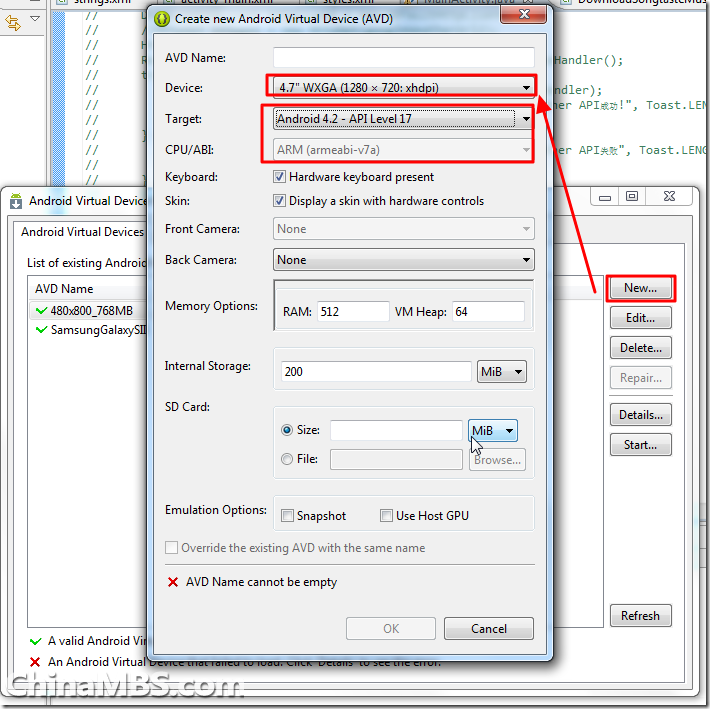
Task: Switch to the Android Virtual Devices tab
Action: [82, 232]
